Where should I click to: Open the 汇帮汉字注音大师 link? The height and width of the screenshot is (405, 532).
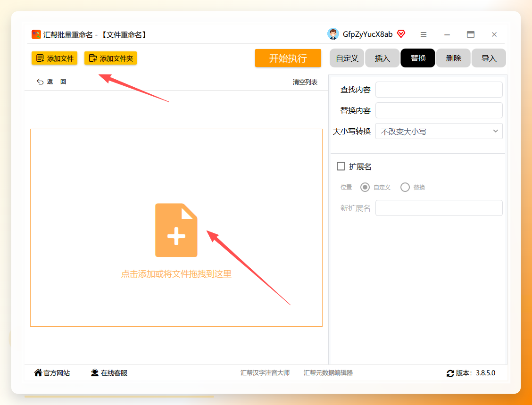coord(265,373)
